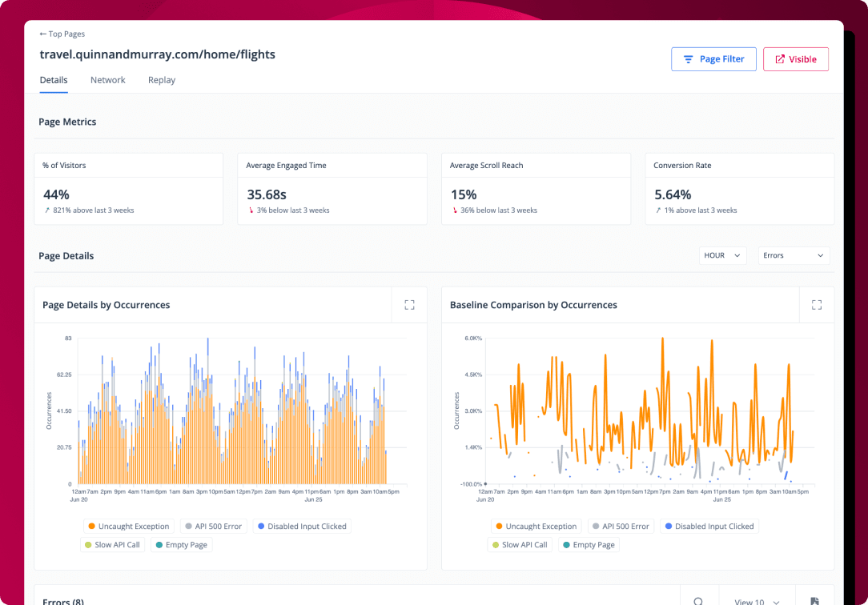Expand Baseline Comparison chart to fullscreen
868x605 pixels.
pyautogui.click(x=817, y=305)
